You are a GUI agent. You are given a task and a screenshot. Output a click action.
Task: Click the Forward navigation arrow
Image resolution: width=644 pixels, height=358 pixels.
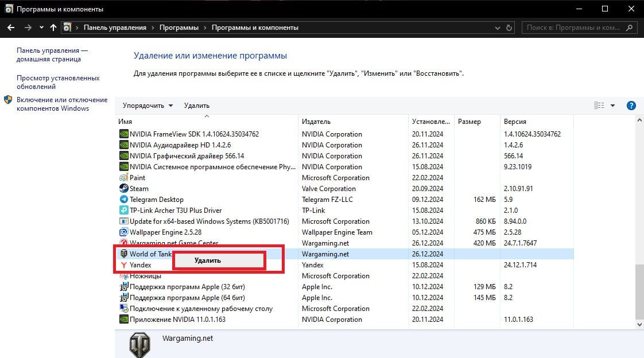click(28, 28)
